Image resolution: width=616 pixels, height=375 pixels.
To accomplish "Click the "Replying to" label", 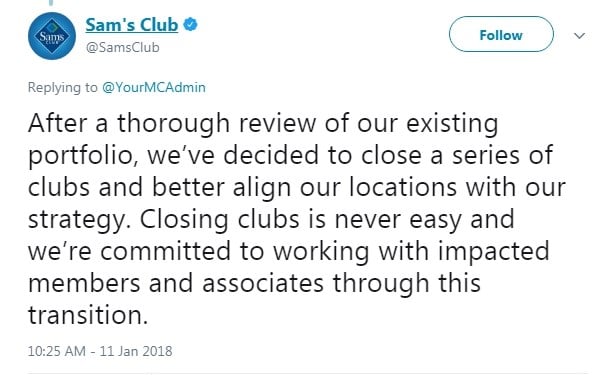I will tap(62, 87).
